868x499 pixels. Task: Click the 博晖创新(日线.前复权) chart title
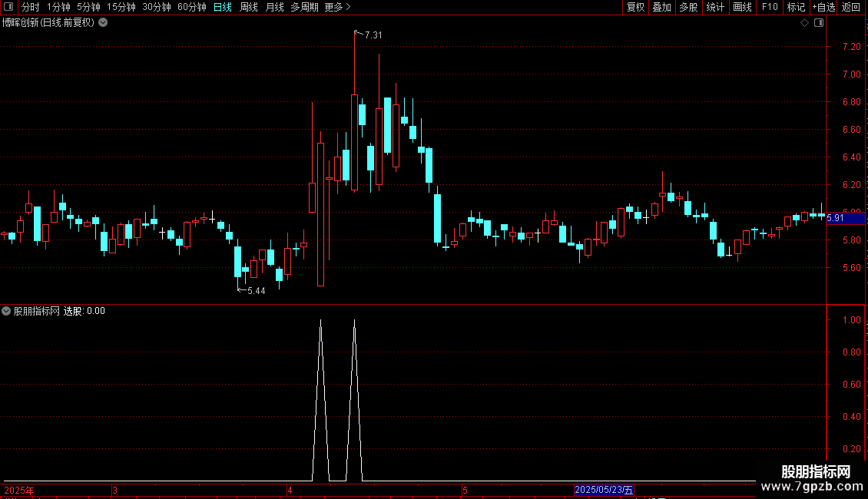[48, 23]
